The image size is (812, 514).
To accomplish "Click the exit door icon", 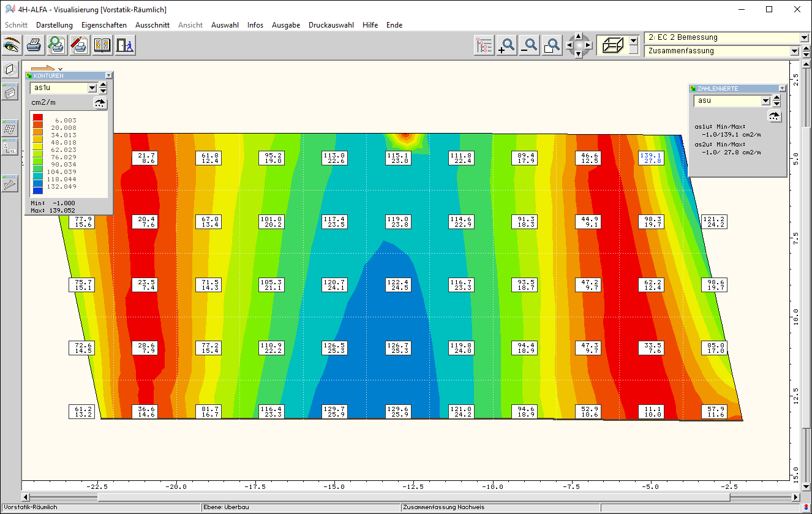I will click(124, 45).
